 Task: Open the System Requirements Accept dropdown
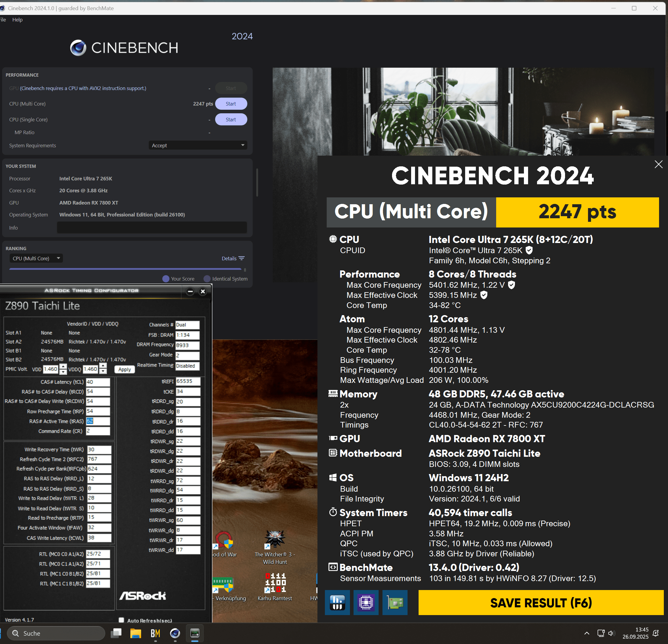[x=198, y=145]
